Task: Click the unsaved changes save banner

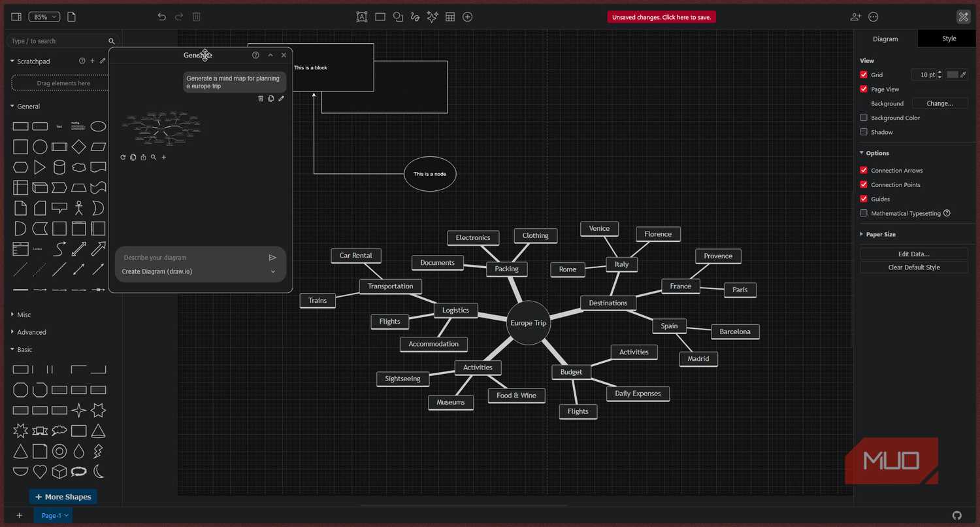Action: 661,17
